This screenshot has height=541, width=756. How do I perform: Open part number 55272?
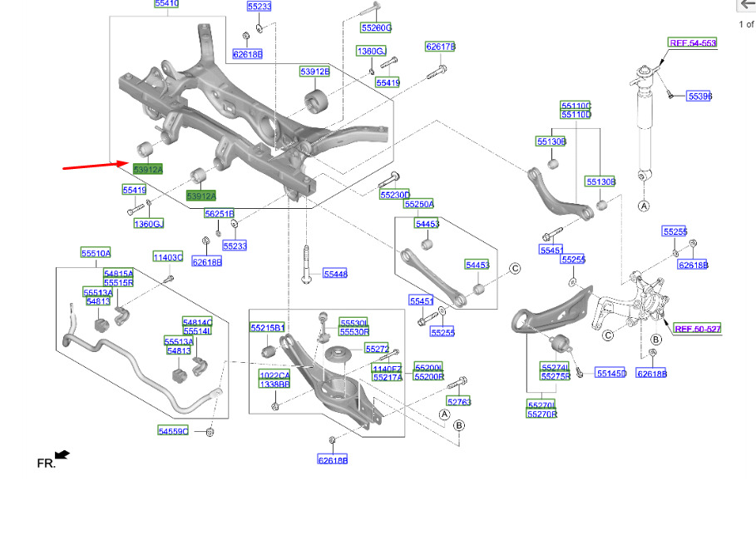377,349
